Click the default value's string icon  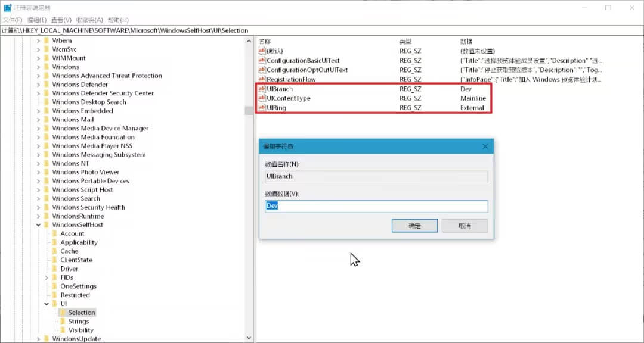[x=261, y=51]
